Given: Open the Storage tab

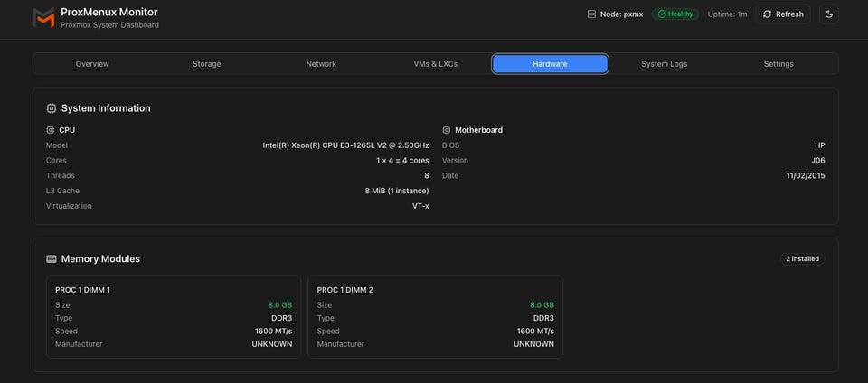Looking at the screenshot, I should [x=206, y=64].
